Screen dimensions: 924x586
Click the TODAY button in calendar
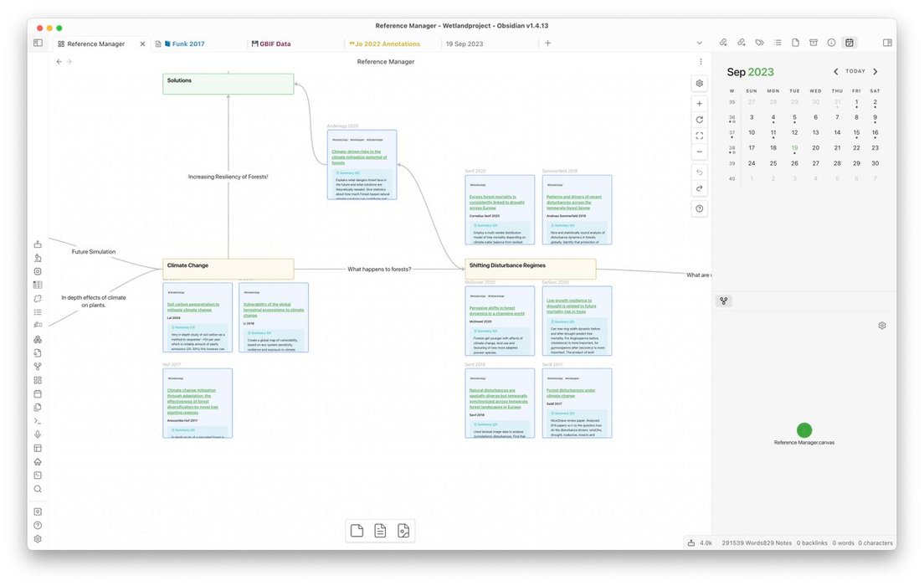pyautogui.click(x=855, y=71)
